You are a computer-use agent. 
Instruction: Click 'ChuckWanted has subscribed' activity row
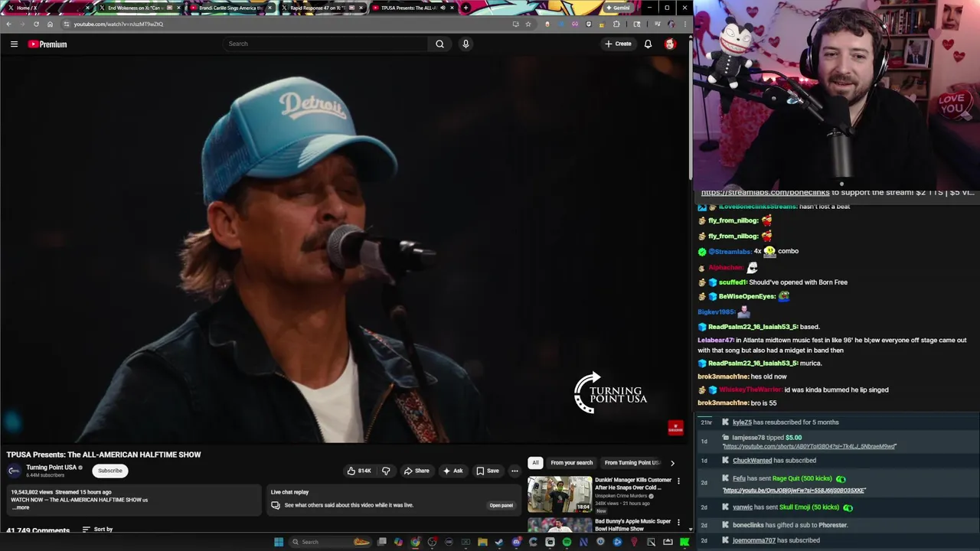point(774,461)
